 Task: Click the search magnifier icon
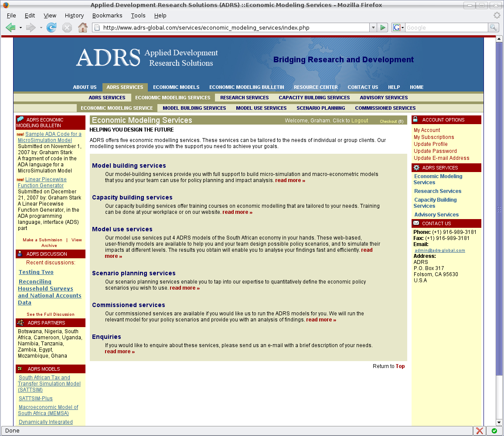[x=493, y=27]
